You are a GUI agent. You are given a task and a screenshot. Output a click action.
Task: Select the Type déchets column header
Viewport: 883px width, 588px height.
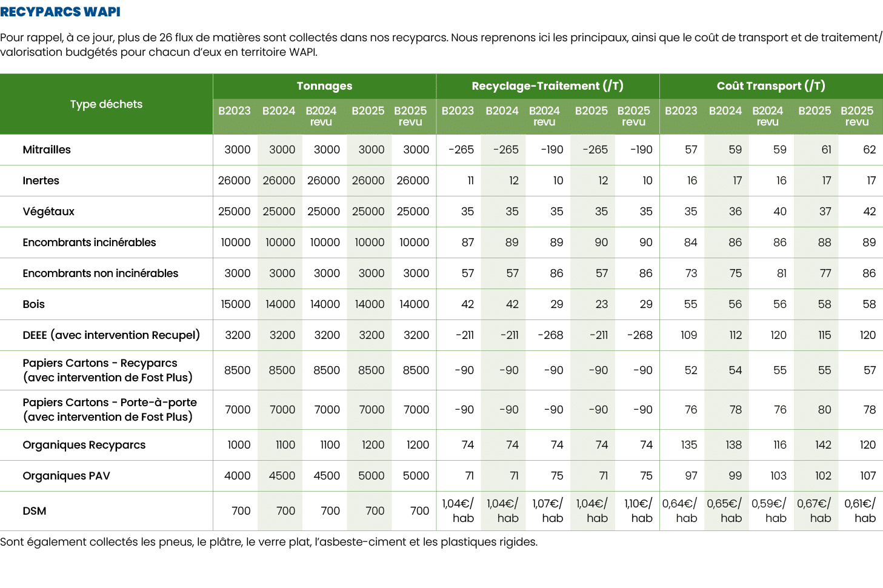click(x=106, y=104)
